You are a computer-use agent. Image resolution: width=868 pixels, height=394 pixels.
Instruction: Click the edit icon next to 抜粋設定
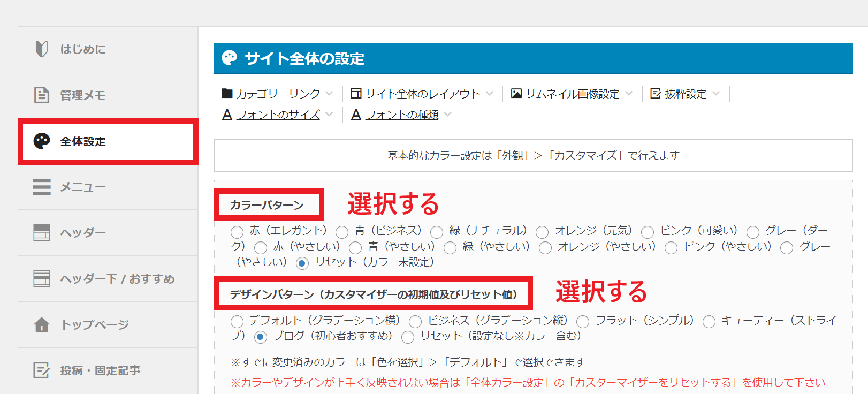coord(656,94)
